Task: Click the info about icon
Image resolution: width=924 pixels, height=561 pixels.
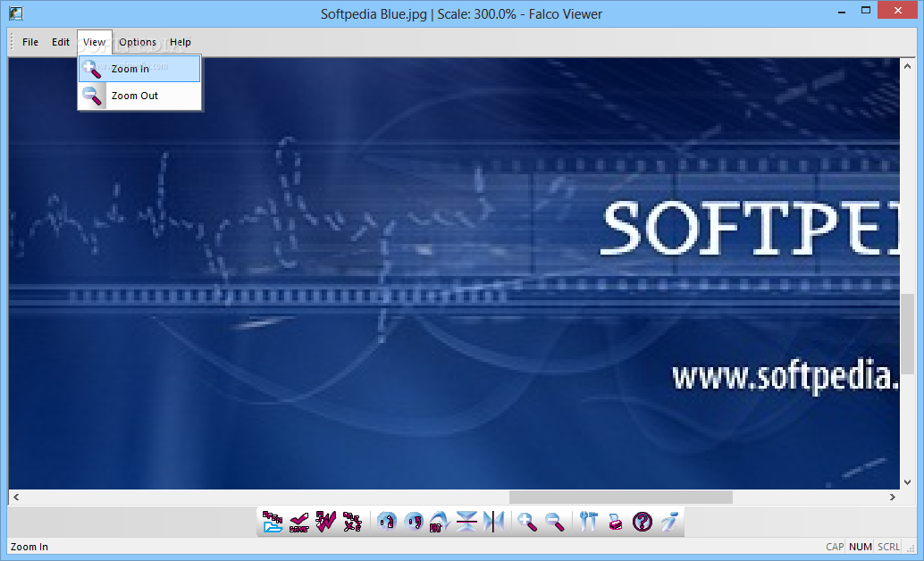Action: (x=668, y=522)
